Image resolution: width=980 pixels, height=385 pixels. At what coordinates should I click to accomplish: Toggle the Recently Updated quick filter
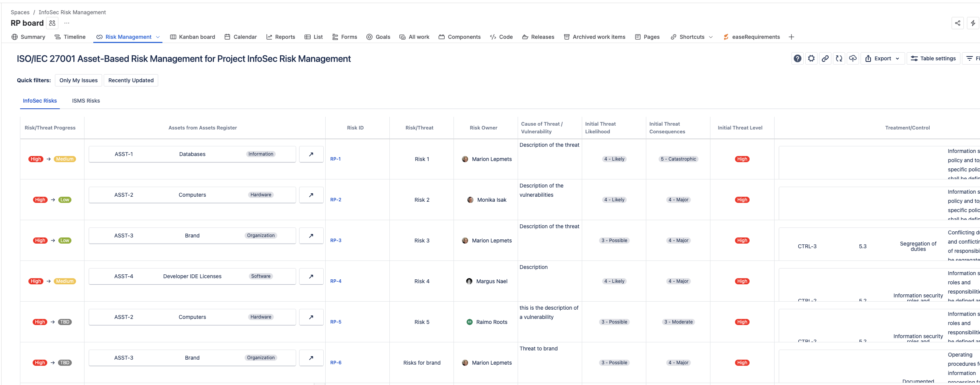(131, 80)
